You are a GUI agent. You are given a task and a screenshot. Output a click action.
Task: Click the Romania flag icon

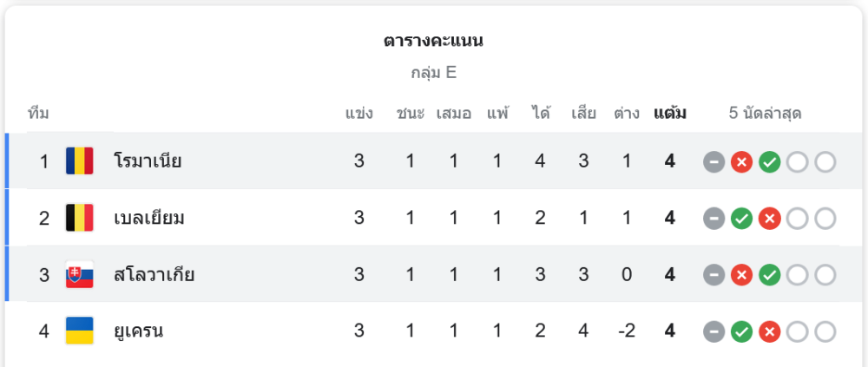pos(80,161)
